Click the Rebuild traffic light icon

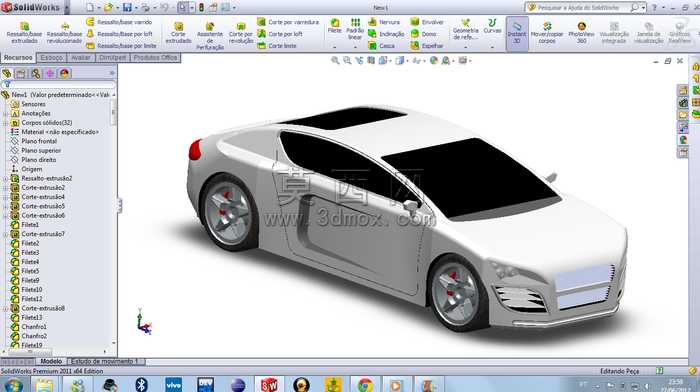[201, 8]
